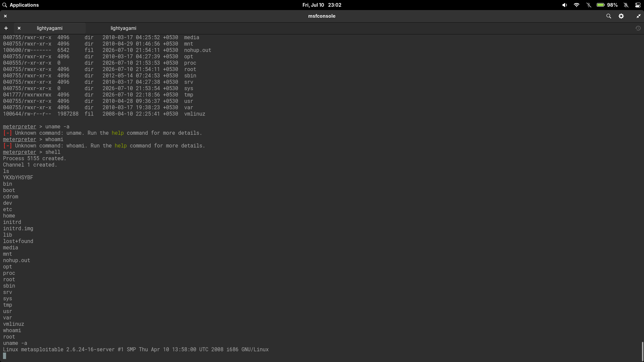Click the 040555/r-xr-xr-x permissions entry
The width and height of the screenshot is (644, 362).
click(27, 63)
